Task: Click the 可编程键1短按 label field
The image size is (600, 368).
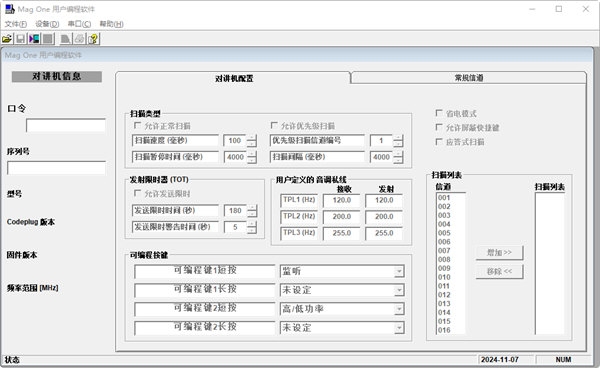Action: (x=205, y=271)
